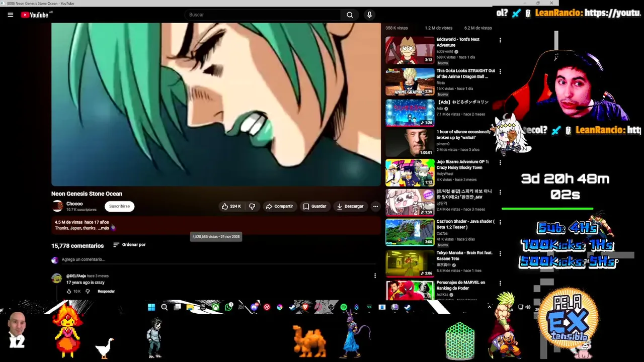Click the '4.5 M de vistas' text

68,222
